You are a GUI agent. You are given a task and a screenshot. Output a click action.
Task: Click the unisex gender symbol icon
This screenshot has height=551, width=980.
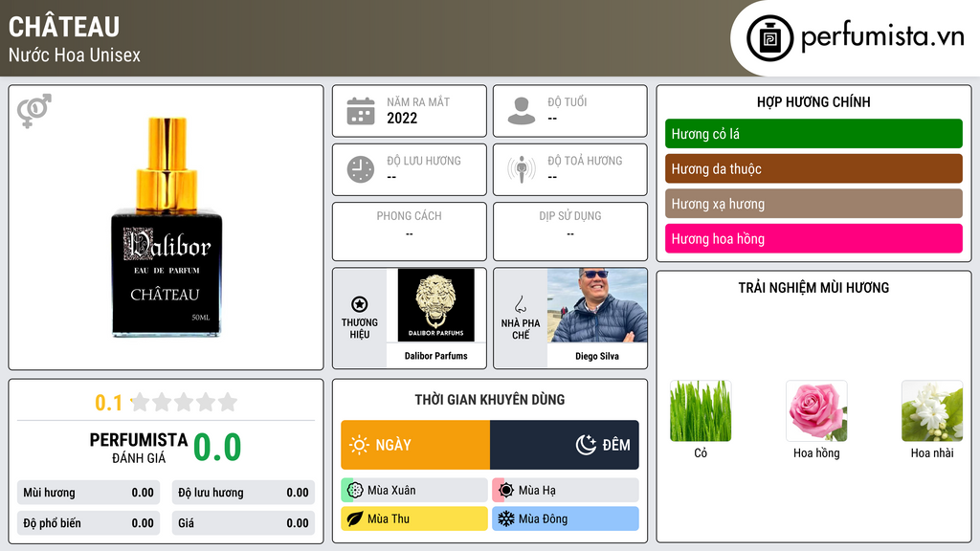(34, 111)
